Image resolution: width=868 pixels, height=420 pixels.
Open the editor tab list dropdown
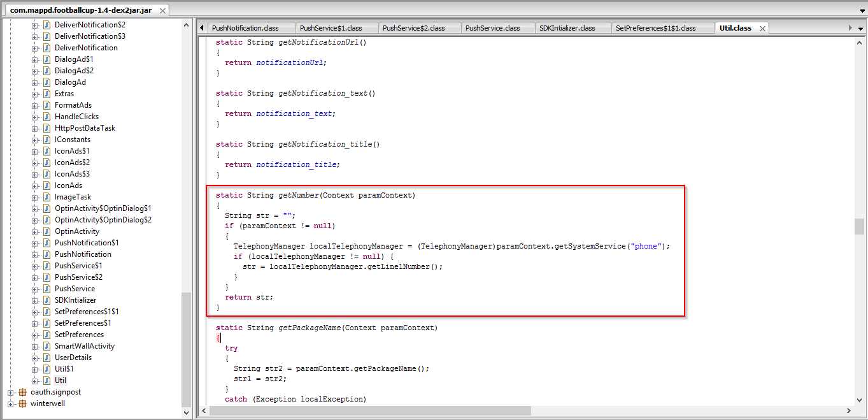coord(860,28)
